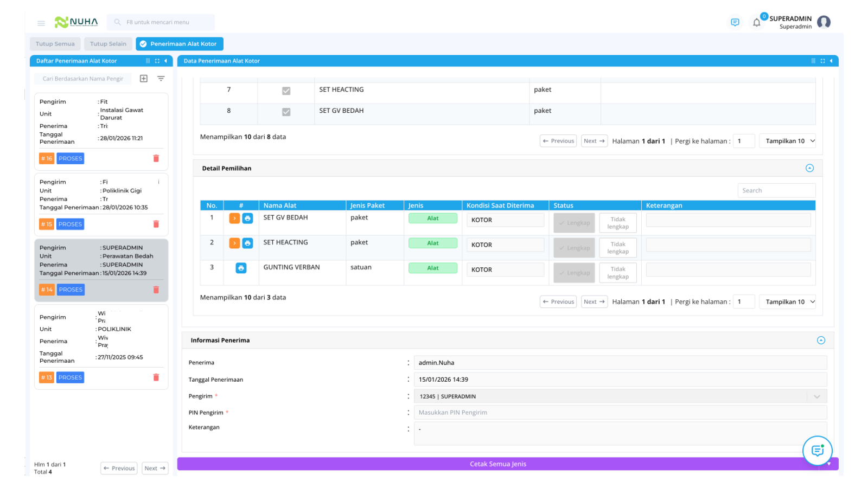Click PROSES on record #16

tap(71, 158)
